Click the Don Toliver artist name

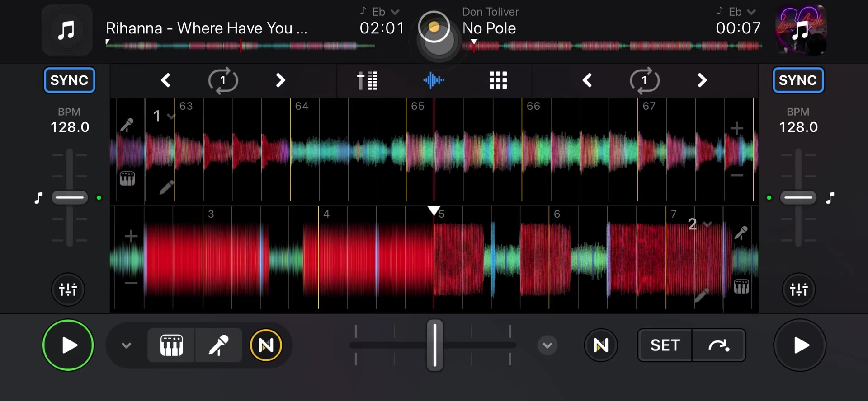490,12
